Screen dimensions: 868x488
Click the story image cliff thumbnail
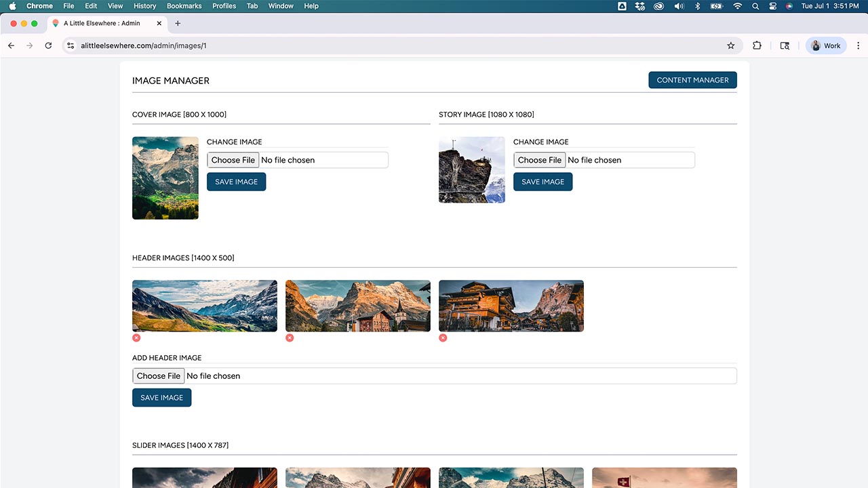(x=472, y=170)
